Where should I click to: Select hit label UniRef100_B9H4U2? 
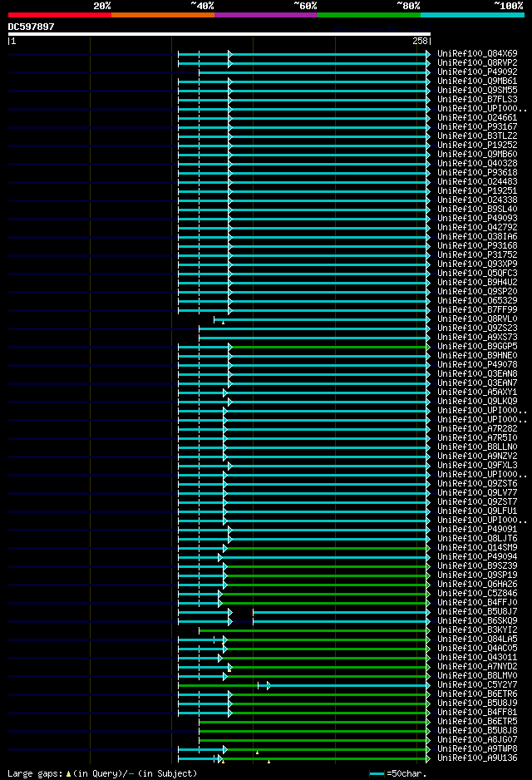[477, 282]
